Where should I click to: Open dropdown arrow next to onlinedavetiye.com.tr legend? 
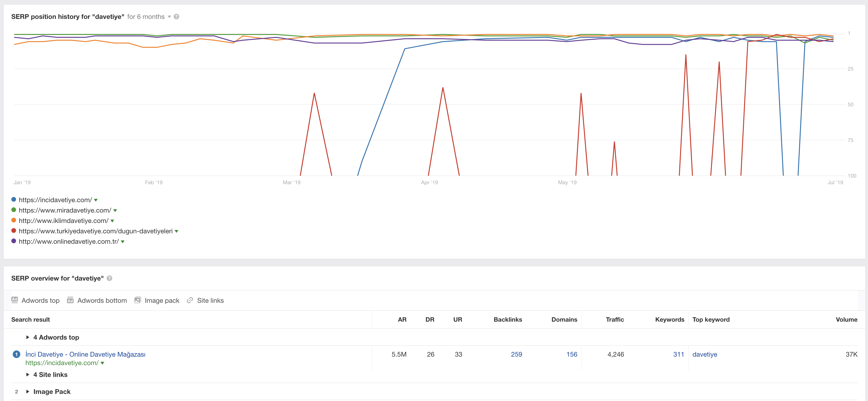pos(123,242)
